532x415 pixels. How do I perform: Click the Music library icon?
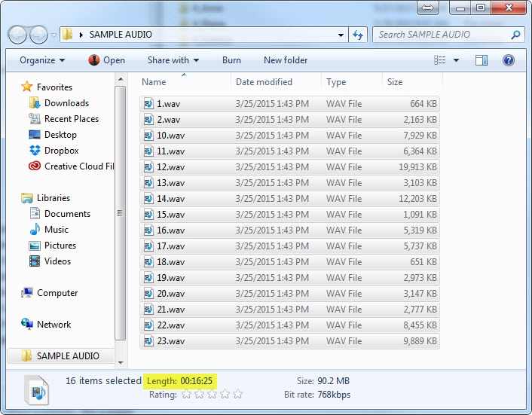pyautogui.click(x=34, y=230)
